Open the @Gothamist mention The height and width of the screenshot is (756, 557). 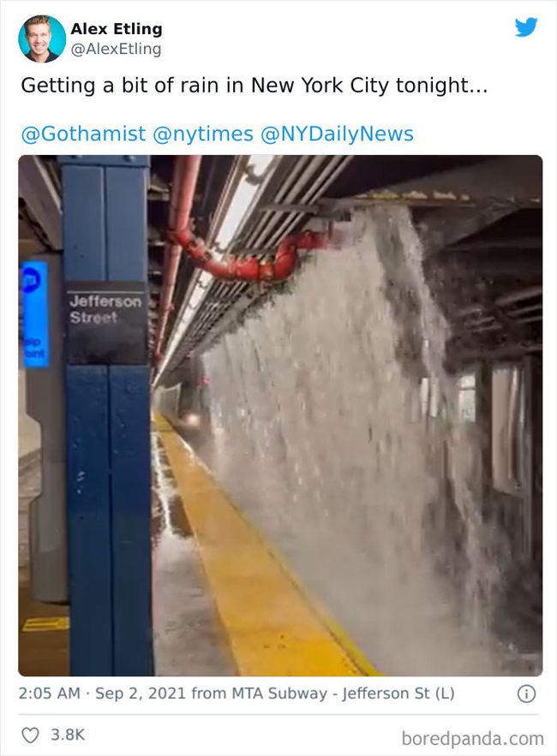tap(83, 134)
